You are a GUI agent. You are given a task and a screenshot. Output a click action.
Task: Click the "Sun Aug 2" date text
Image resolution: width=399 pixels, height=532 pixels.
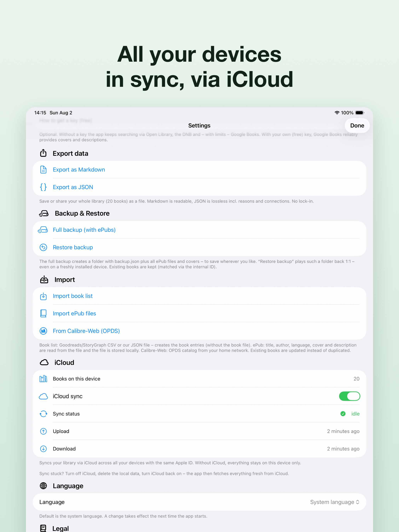pyautogui.click(x=61, y=113)
